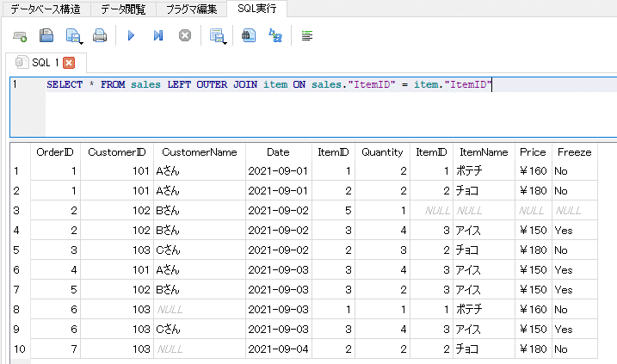617x364 pixels.
Task: Click the save SQL file icon
Action: tap(72, 36)
